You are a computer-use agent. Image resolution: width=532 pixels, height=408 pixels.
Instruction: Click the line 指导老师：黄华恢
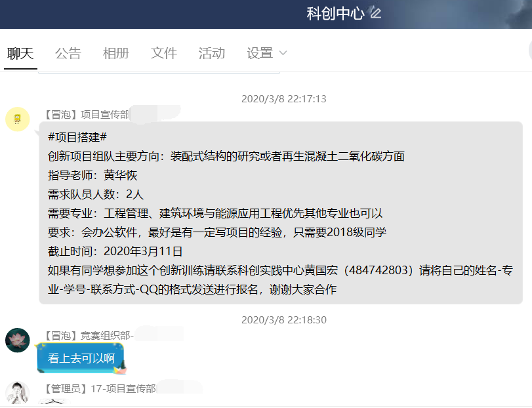click(92, 175)
